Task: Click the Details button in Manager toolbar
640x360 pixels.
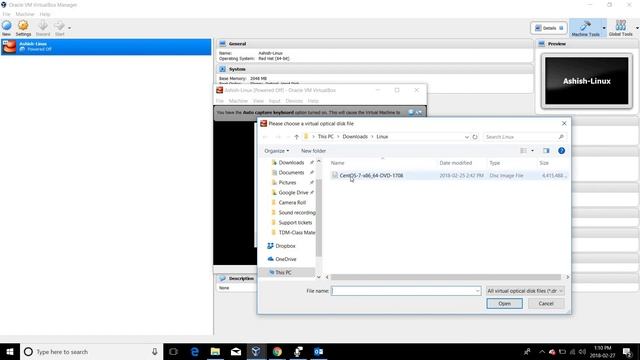Action: (549, 28)
